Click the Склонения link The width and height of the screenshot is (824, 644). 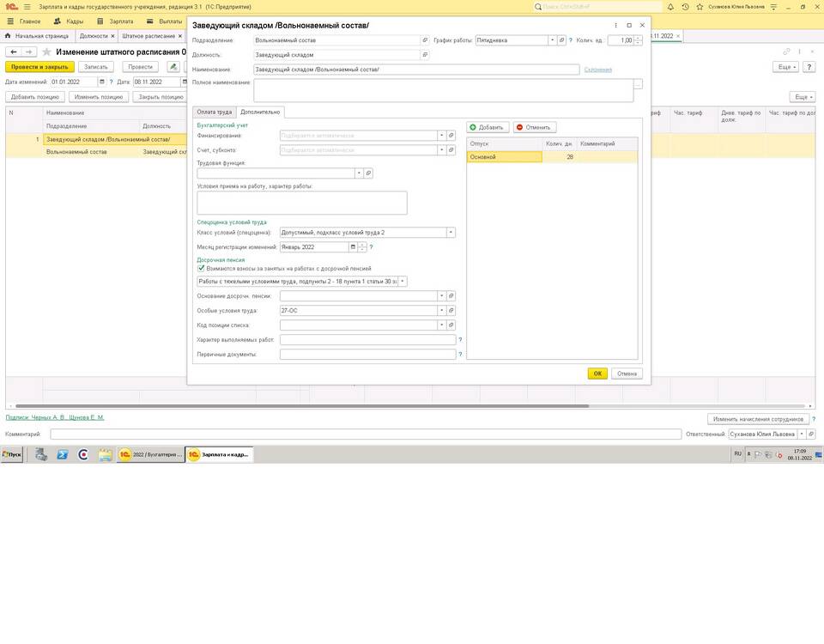pos(598,70)
